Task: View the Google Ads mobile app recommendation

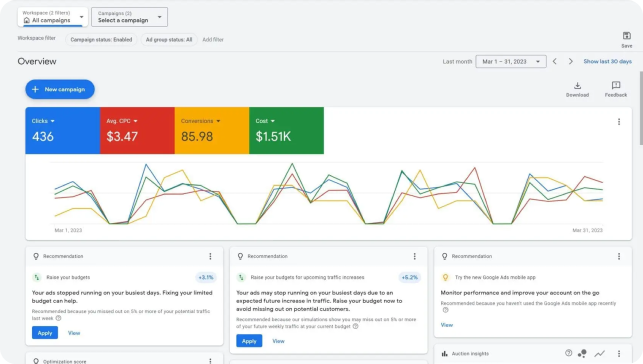Action: (447, 325)
